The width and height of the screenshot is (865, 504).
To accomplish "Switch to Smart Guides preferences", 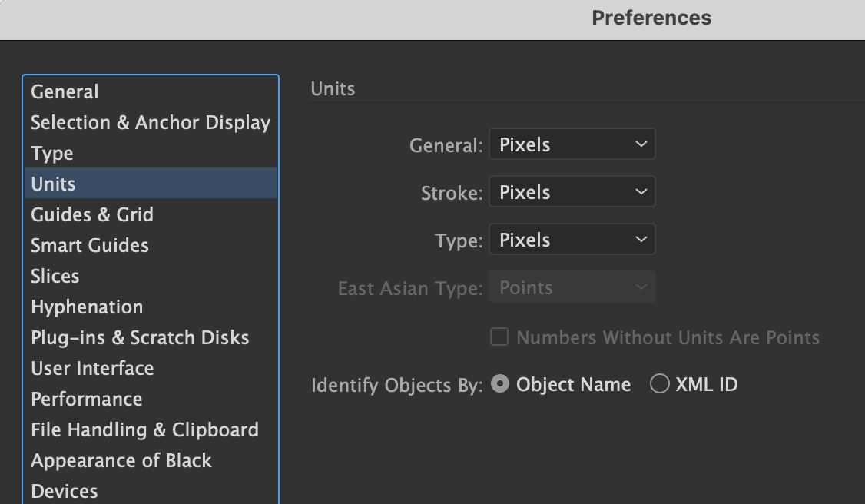I will coord(150,245).
